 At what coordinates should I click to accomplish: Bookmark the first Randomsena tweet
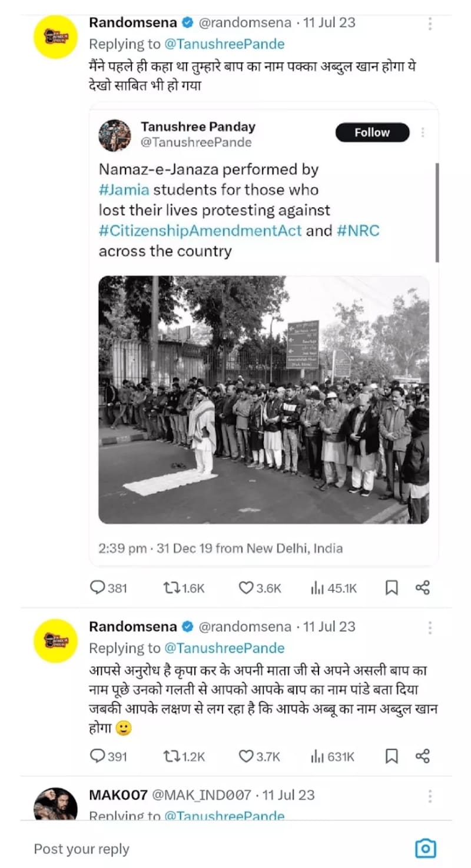pos(392,587)
